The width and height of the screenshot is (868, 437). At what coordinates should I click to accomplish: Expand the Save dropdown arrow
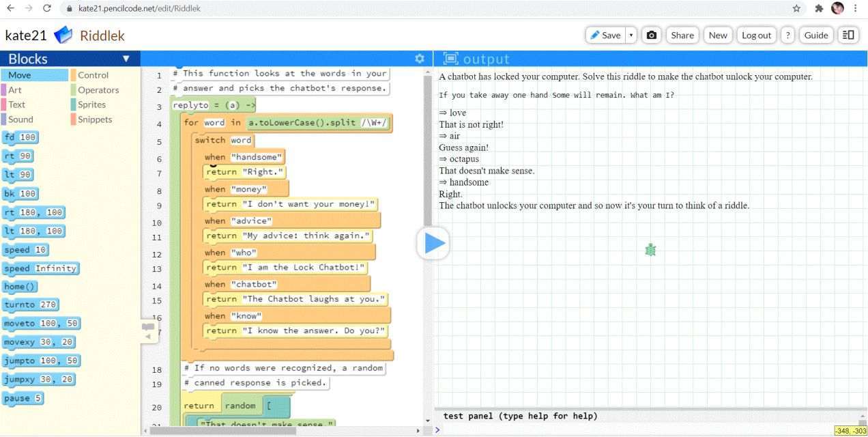[x=631, y=36]
